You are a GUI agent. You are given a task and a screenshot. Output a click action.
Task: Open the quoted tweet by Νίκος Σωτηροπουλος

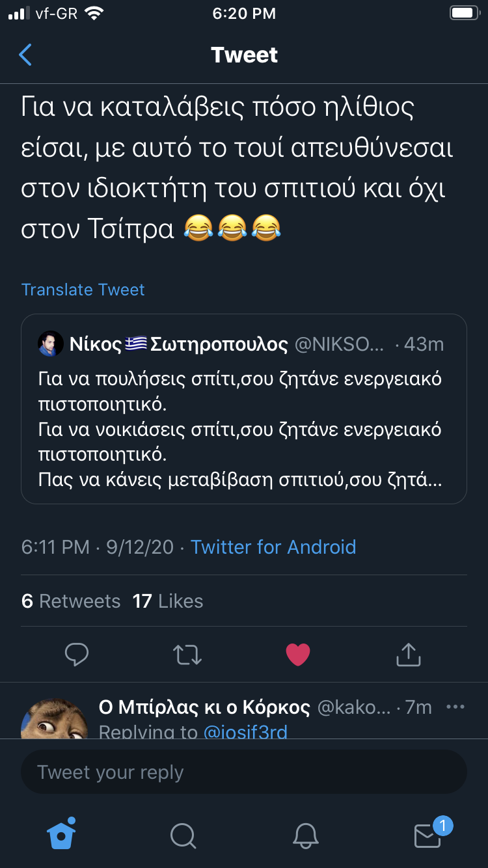coord(243,429)
